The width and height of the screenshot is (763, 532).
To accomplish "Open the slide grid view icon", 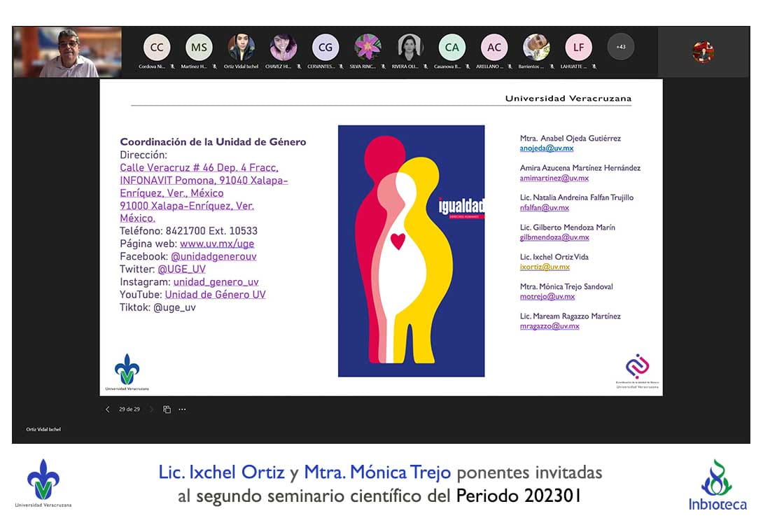I will 167,409.
